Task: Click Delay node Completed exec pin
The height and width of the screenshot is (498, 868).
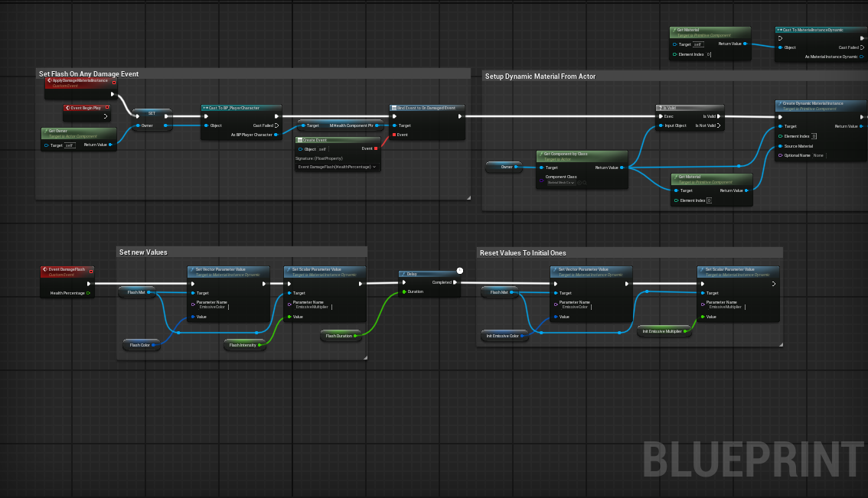Action: click(455, 282)
